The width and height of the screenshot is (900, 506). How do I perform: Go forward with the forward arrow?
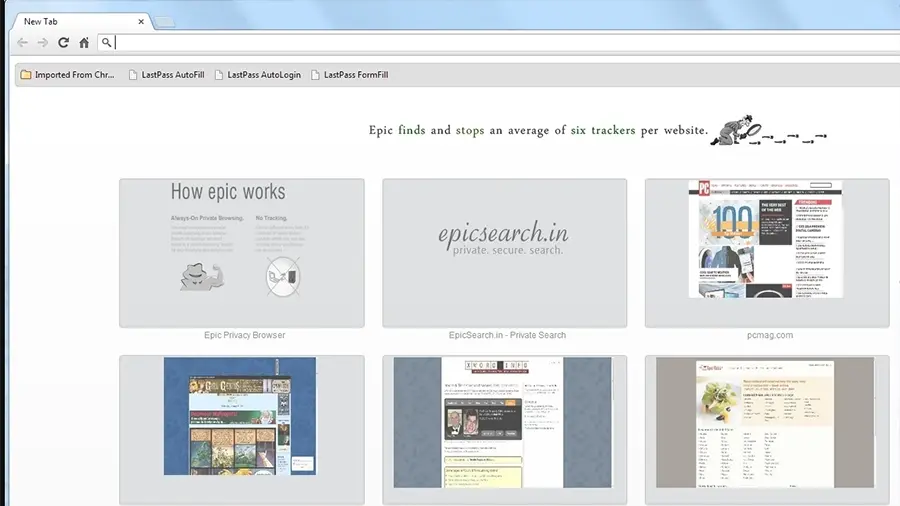click(x=43, y=42)
